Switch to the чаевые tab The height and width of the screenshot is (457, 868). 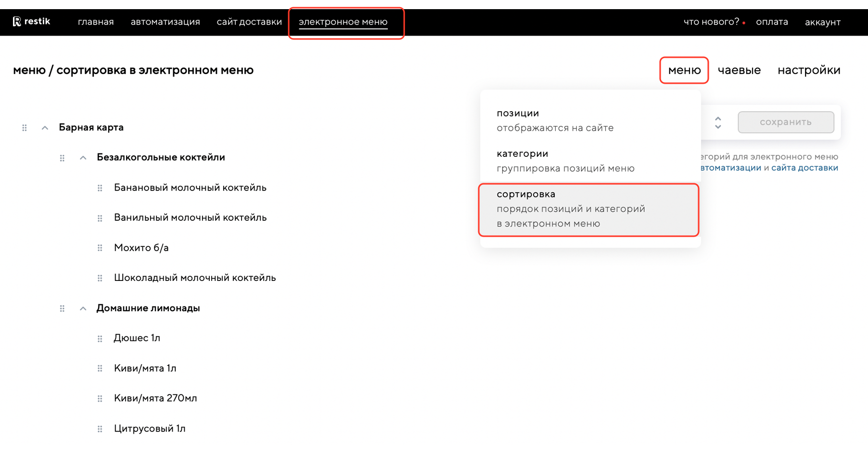739,70
